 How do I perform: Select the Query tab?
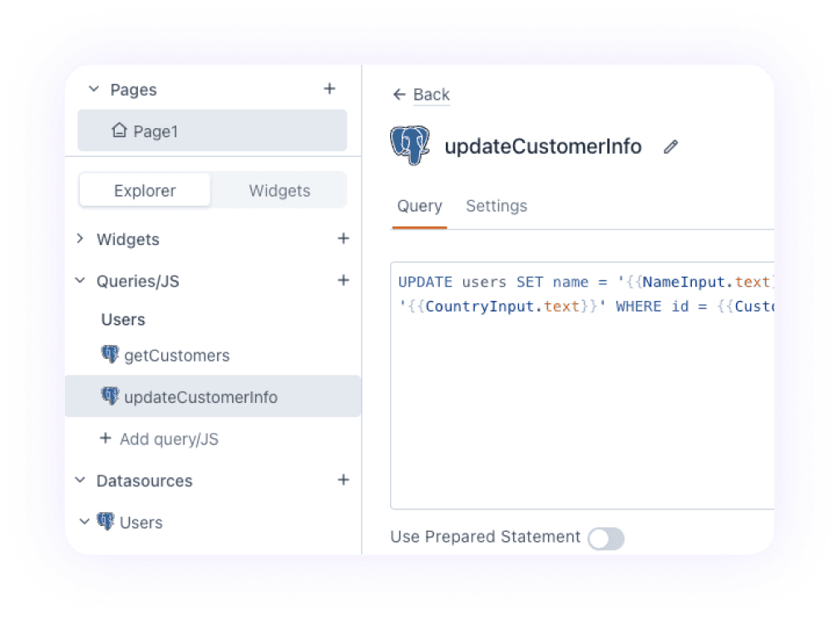(x=419, y=206)
